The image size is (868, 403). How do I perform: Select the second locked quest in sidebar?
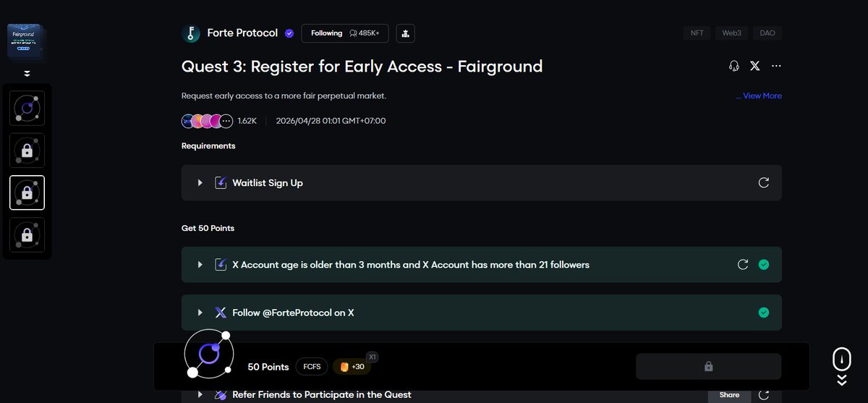click(27, 150)
